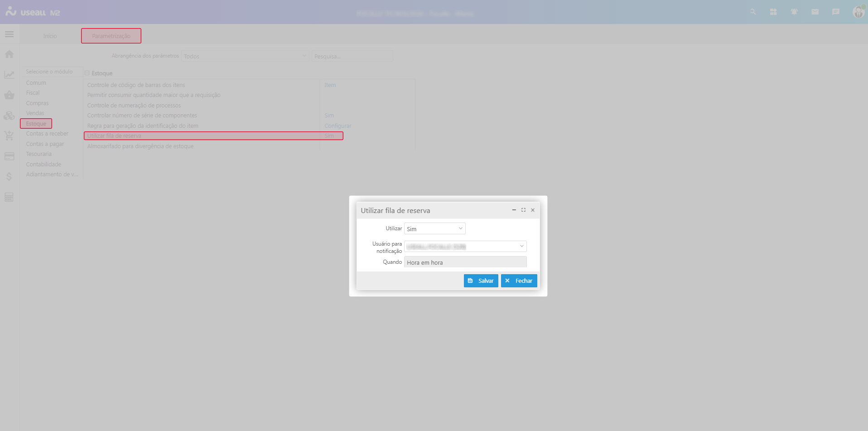Click the Pesquisa search input field
This screenshot has height=431, width=868.
pyautogui.click(x=352, y=56)
